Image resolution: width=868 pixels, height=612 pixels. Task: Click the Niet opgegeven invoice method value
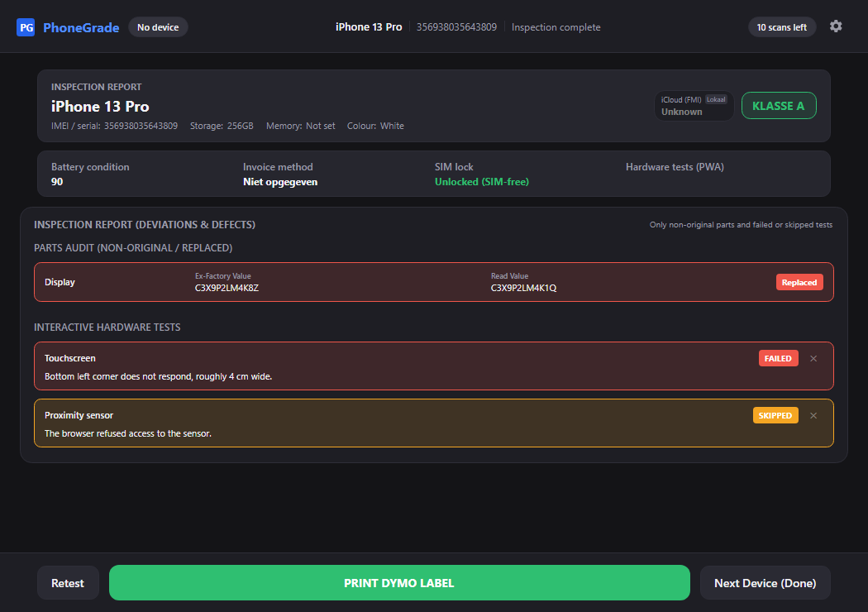pos(280,182)
